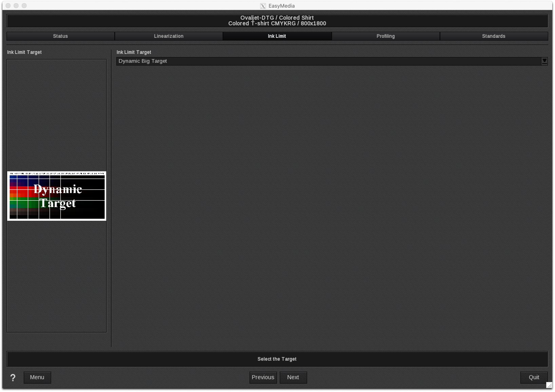Click the dropdown arrow for Ink Limit Target
Screen dimensions: 555x392
[x=544, y=61]
